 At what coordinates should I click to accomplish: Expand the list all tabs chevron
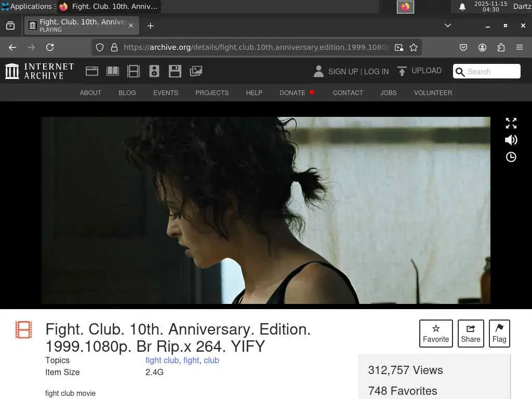coord(448,25)
